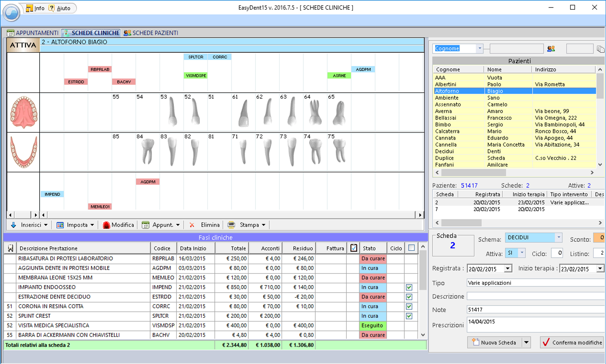Image resolution: width=606 pixels, height=364 pixels.
Task: Open the Registrata date picker dropdown
Action: pos(508,269)
